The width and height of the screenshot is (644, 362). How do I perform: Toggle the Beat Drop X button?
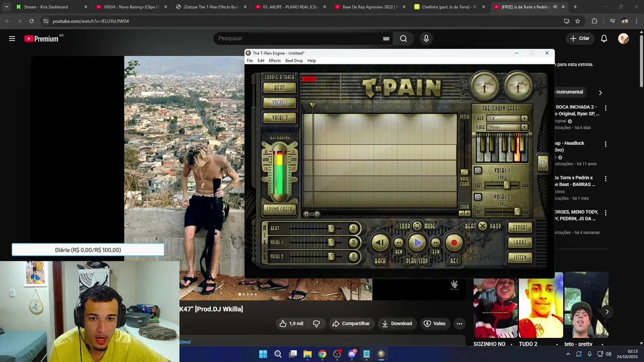pos(482,226)
